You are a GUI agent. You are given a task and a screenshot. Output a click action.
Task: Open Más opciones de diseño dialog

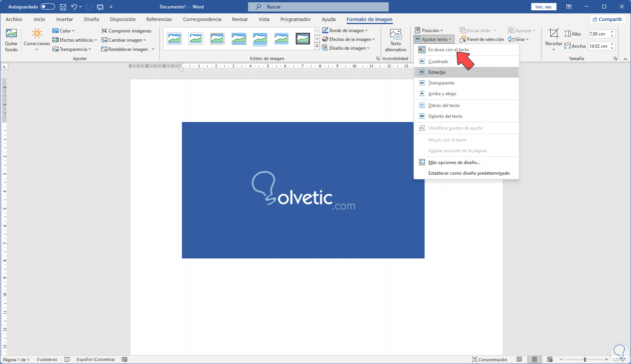tap(466, 162)
